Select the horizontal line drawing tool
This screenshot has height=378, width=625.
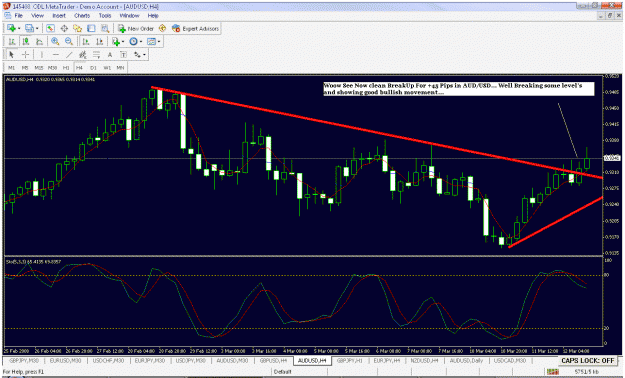[x=56, y=55]
